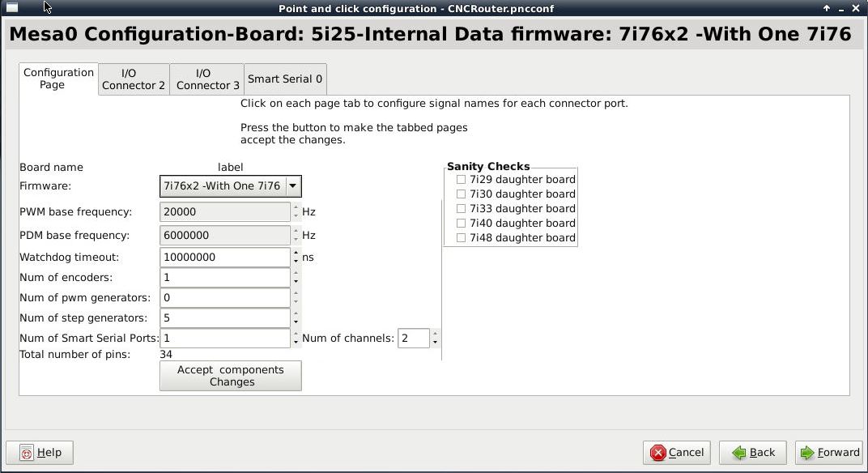Click the Forward button label
Image resolution: width=868 pixels, height=473 pixels.
click(x=839, y=453)
